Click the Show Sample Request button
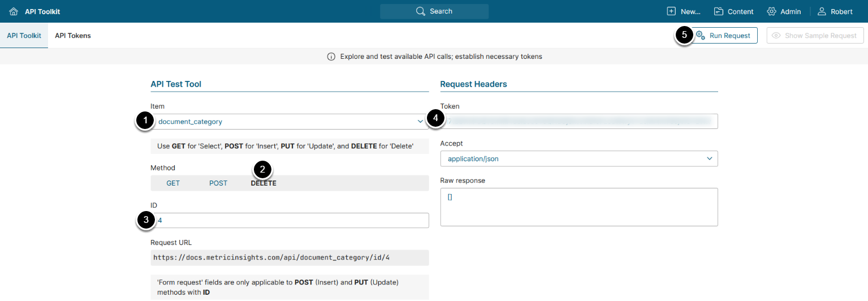The image size is (868, 301). pos(815,36)
